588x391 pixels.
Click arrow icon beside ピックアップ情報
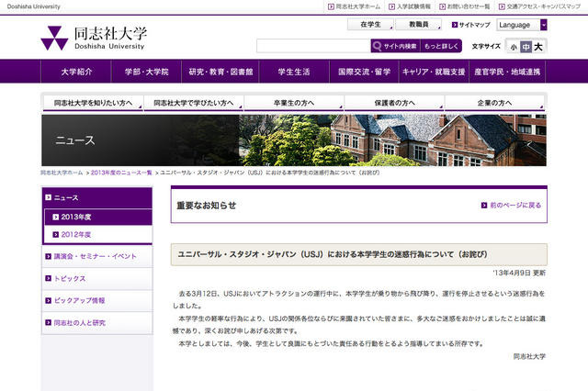[x=48, y=300]
